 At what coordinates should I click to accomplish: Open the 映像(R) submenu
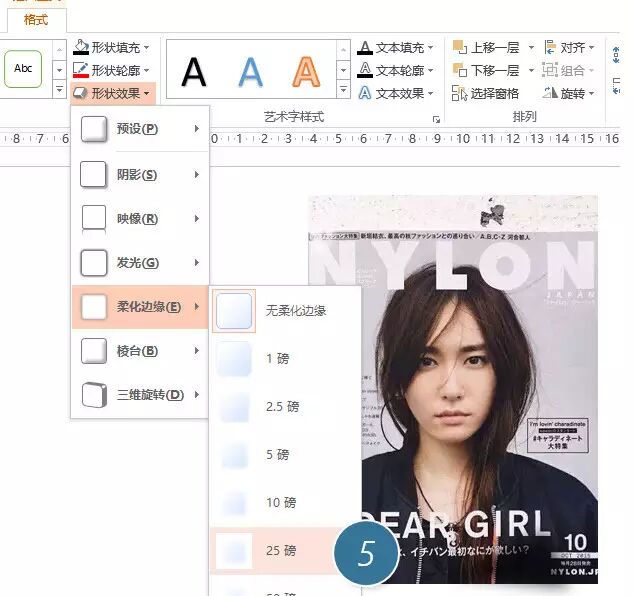point(140,219)
